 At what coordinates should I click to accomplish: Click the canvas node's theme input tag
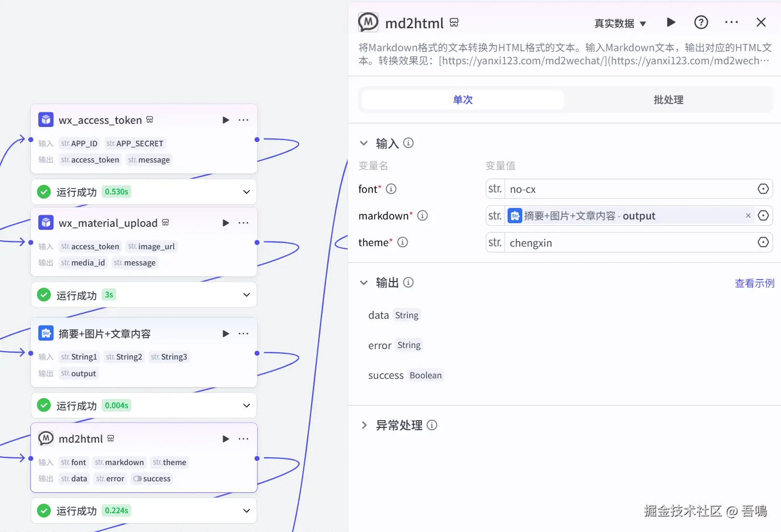coord(170,462)
